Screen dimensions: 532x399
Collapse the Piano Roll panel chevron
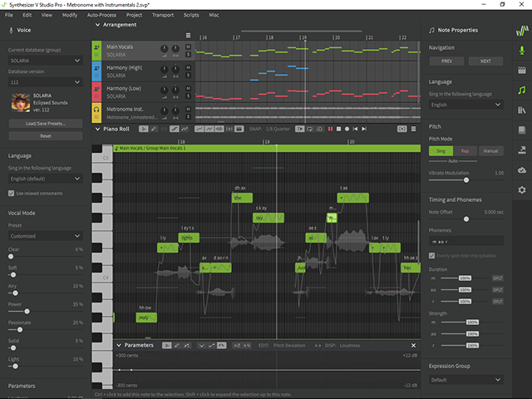click(x=98, y=129)
